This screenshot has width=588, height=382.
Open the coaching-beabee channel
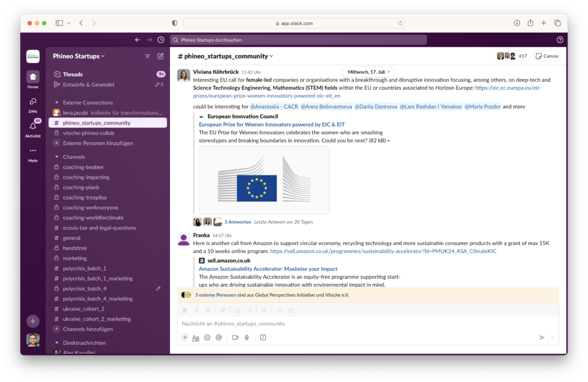click(108, 167)
